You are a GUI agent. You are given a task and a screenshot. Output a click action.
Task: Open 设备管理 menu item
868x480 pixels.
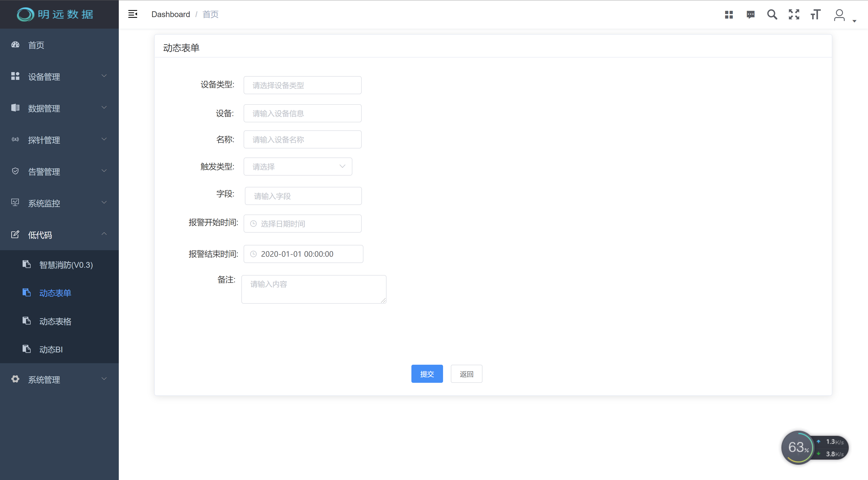pos(59,77)
